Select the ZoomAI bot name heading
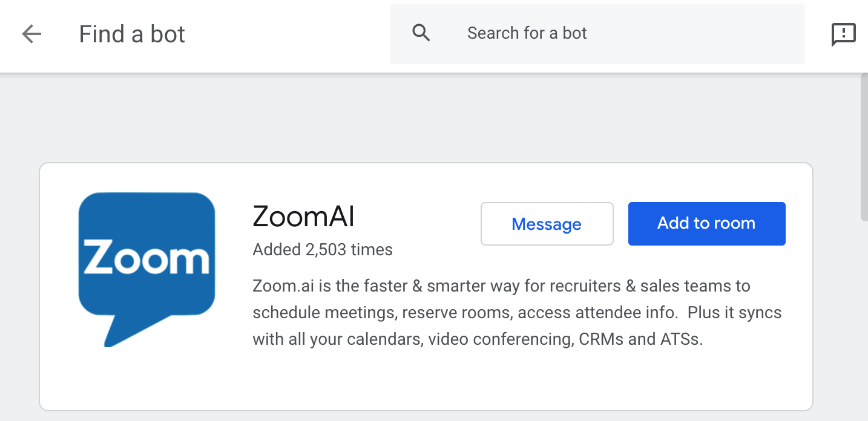The image size is (868, 421). pyautogui.click(x=303, y=217)
